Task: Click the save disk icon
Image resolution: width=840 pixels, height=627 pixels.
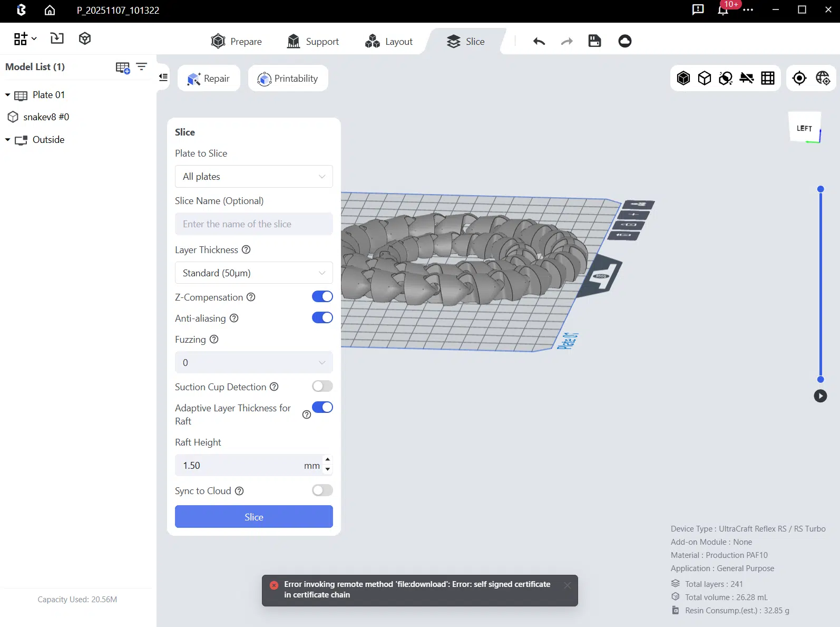Action: [x=594, y=41]
